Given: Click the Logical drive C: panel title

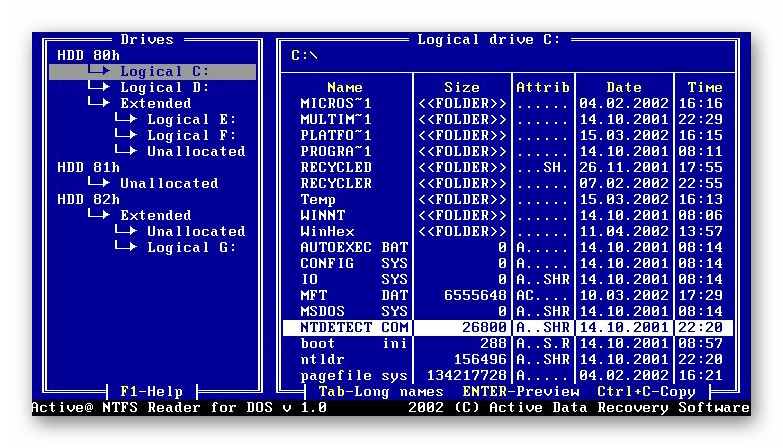Looking at the screenshot, I should [488, 39].
